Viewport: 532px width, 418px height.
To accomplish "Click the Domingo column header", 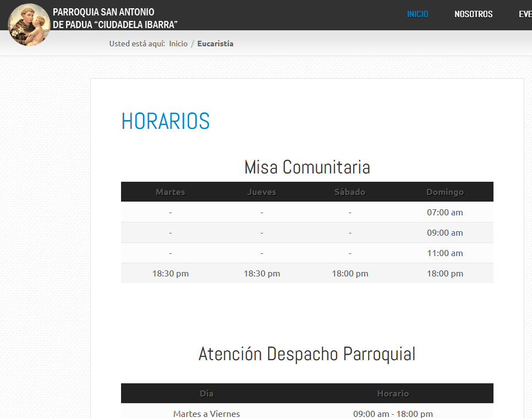I will click(445, 192).
